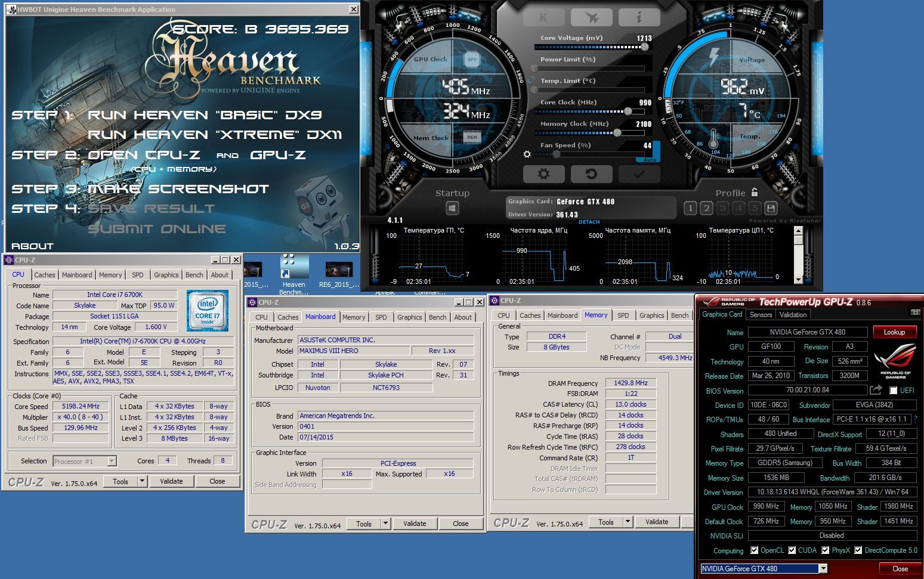Switch to the Caches tab in the CPU-Z CPU window

(x=44, y=275)
